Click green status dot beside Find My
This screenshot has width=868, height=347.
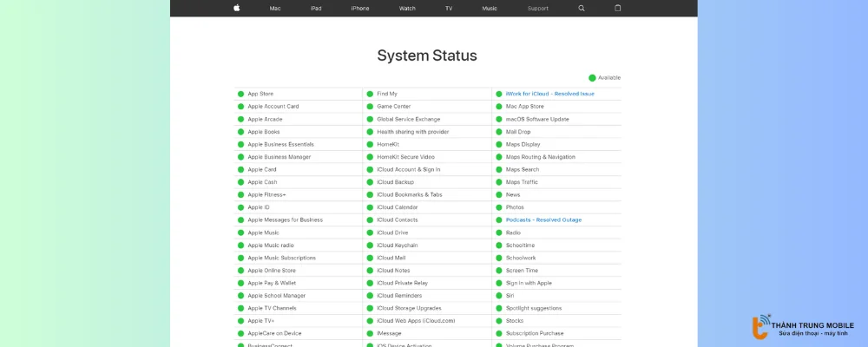[x=370, y=94]
